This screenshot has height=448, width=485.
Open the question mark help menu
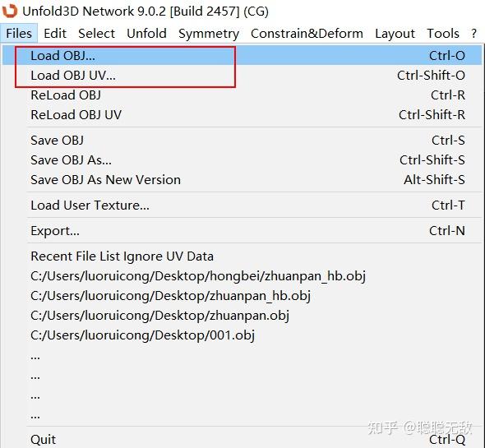(473, 34)
